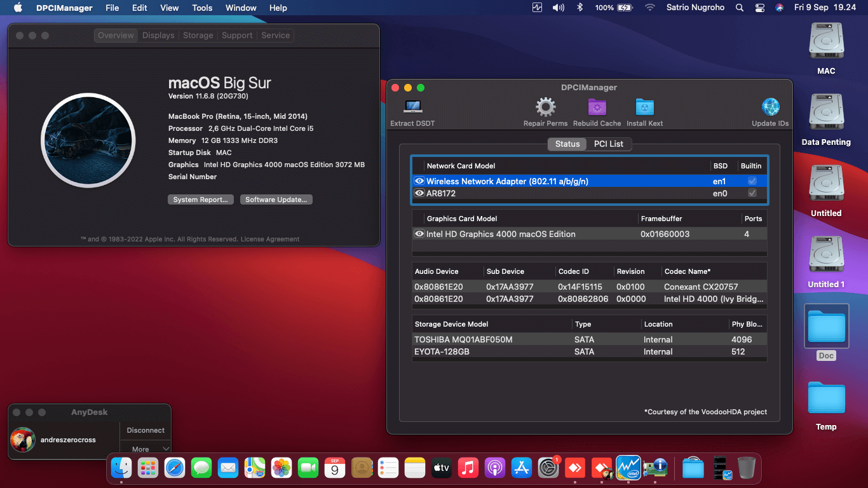
Task: Open Service tab in About This Mac
Action: 276,36
